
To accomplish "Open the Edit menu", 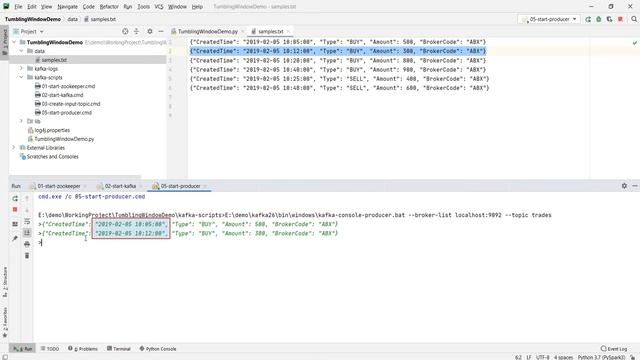I will (32, 7).
